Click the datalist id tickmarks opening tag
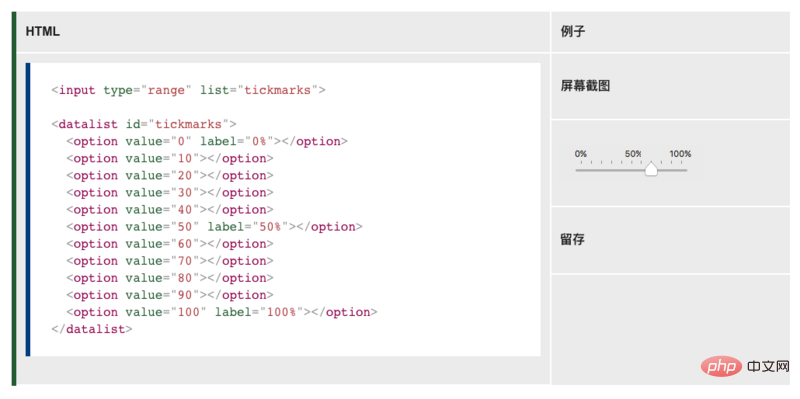The image size is (800, 399). point(144,124)
